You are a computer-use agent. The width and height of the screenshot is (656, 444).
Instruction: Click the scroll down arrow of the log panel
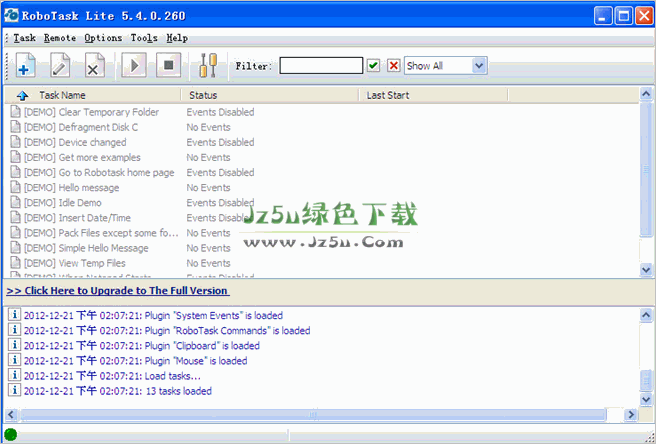tap(646, 399)
